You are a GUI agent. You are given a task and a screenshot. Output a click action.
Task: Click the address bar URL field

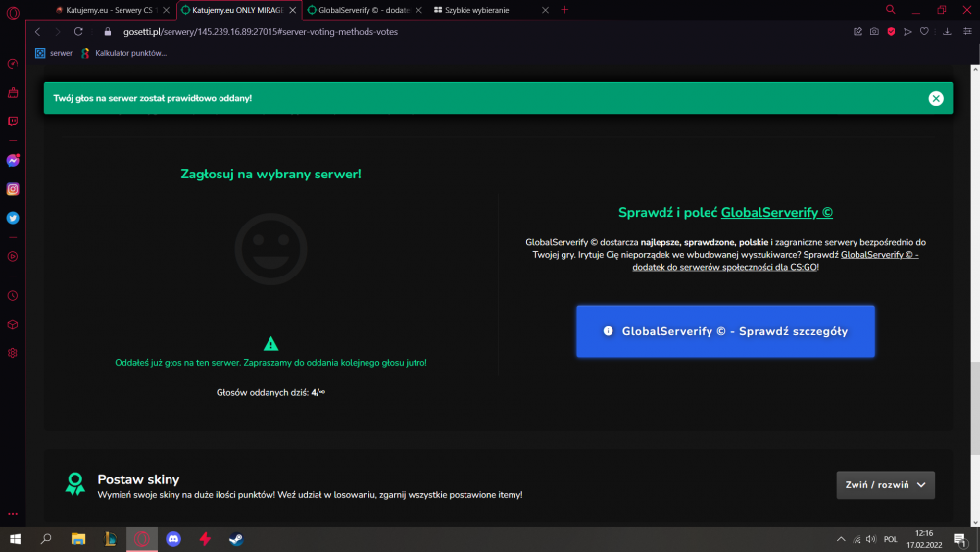261,32
